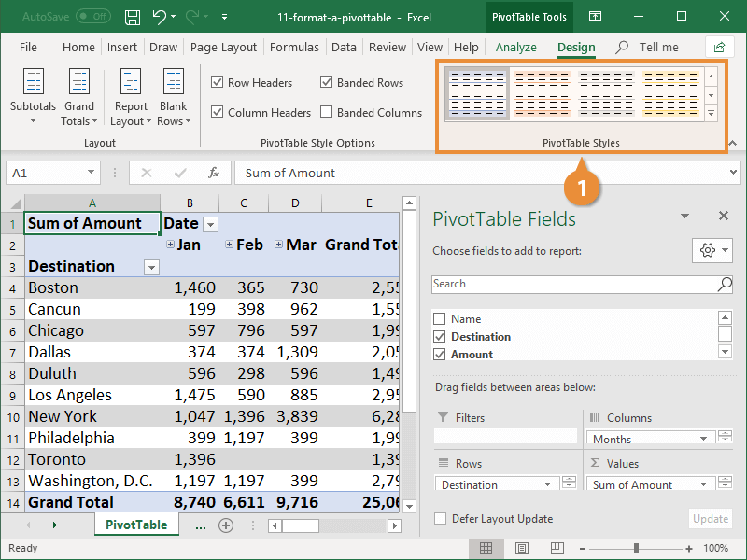
Task: Click the Zoom in plus button
Action: pos(689,549)
